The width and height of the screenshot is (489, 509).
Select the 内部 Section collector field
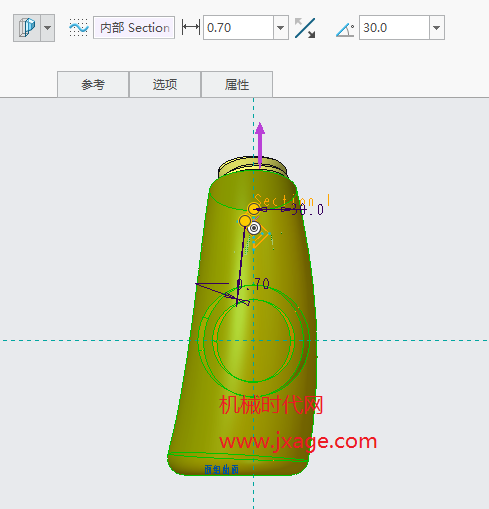click(x=134, y=27)
